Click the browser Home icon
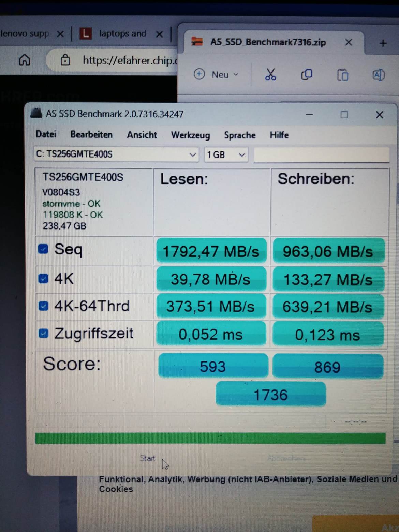This screenshot has height=532, width=399. tap(25, 60)
